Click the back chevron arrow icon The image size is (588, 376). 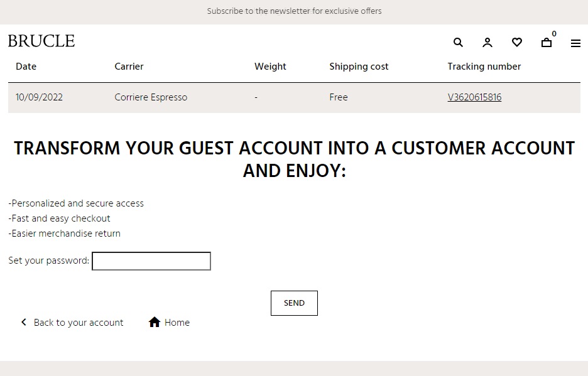[x=24, y=322]
